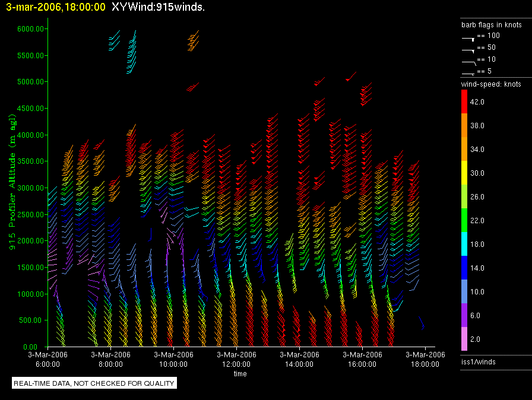Click the 2500.00 altitude tick label
532x400 pixels.
[30, 214]
